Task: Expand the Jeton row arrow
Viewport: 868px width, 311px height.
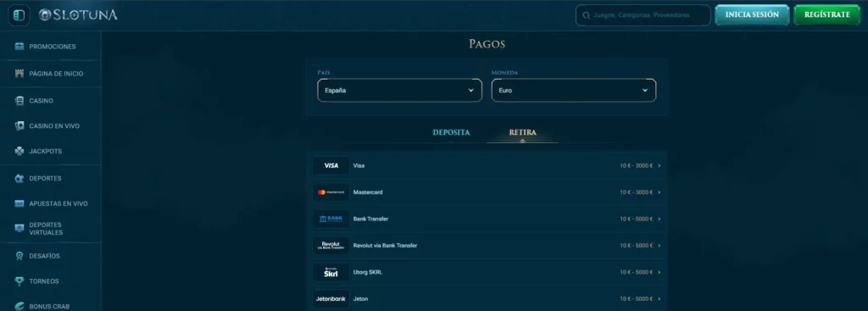Action: click(659, 298)
